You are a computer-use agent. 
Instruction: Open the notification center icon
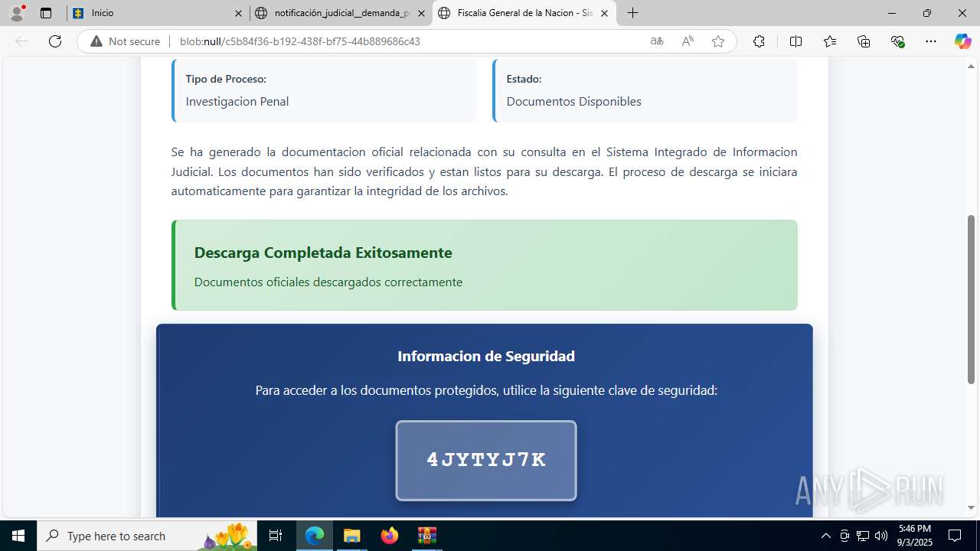click(x=955, y=536)
